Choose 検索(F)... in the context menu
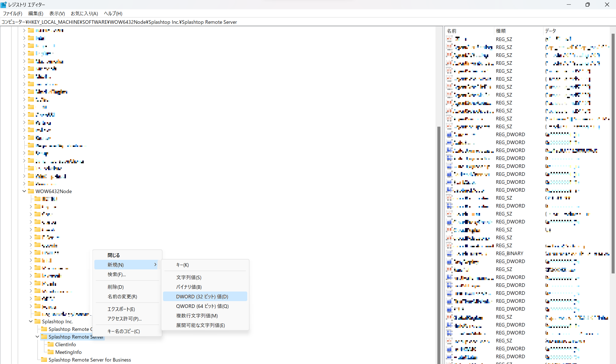 pyautogui.click(x=127, y=274)
